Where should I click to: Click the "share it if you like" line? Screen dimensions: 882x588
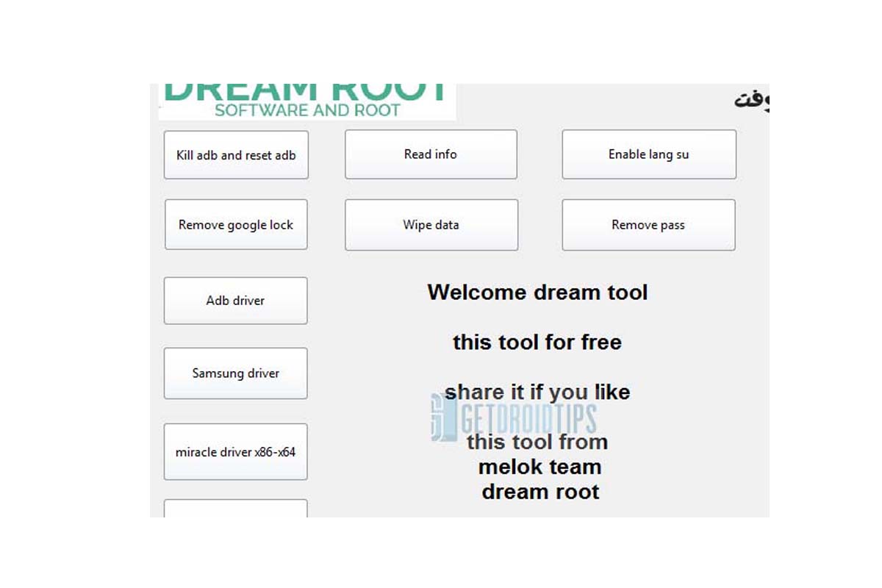pyautogui.click(x=537, y=392)
